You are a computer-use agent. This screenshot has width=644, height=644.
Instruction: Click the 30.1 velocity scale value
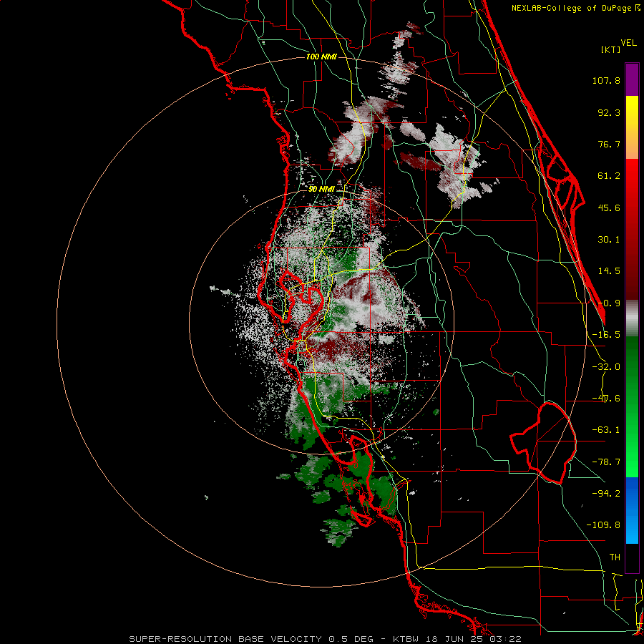point(609,240)
